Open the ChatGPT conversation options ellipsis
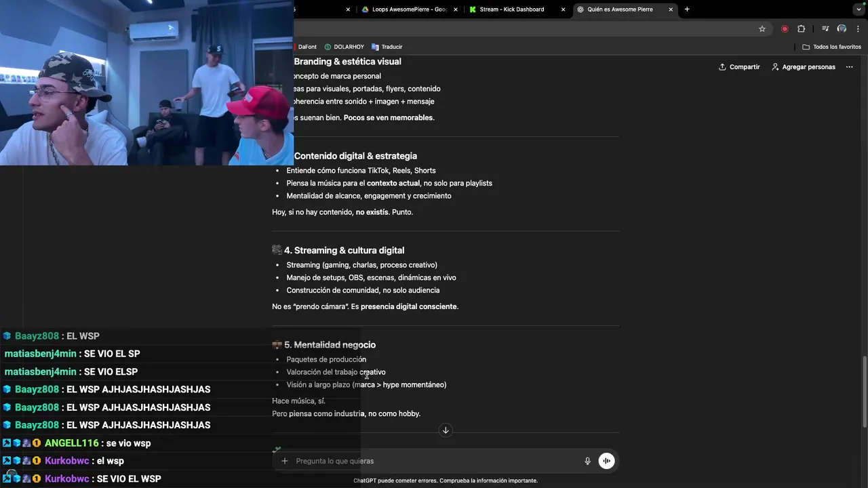The width and height of the screenshot is (868, 488). pos(850,67)
